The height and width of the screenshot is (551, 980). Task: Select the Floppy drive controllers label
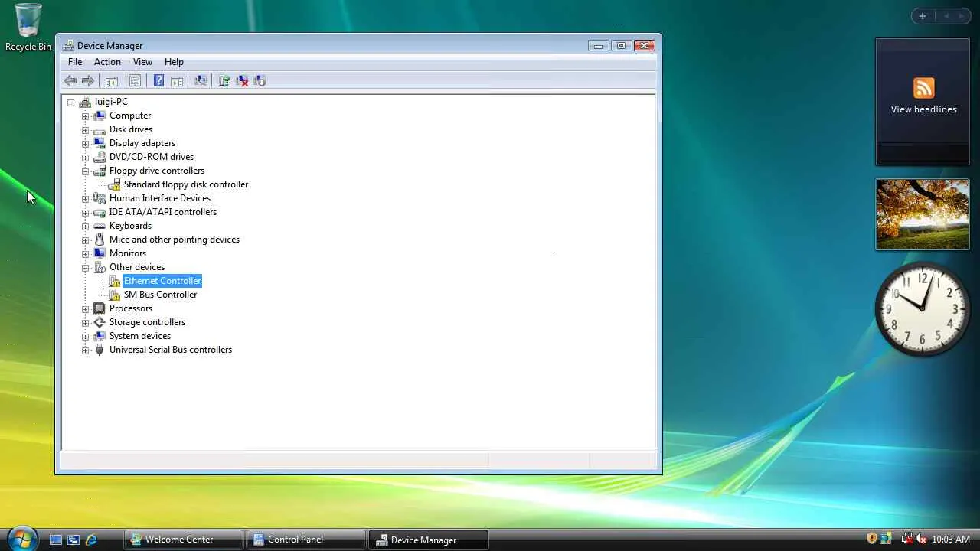coord(157,171)
